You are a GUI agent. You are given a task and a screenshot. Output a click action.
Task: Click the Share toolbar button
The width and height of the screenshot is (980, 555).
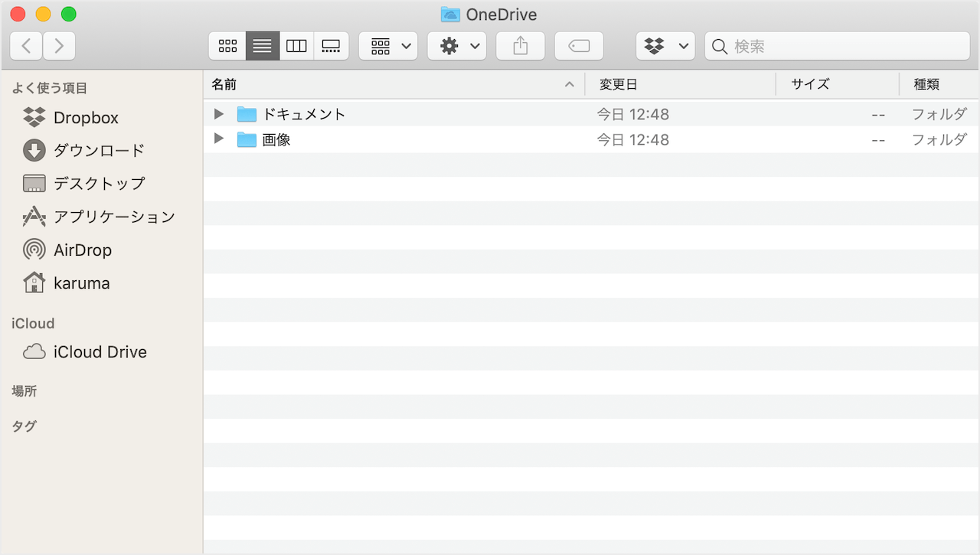[x=521, y=46]
